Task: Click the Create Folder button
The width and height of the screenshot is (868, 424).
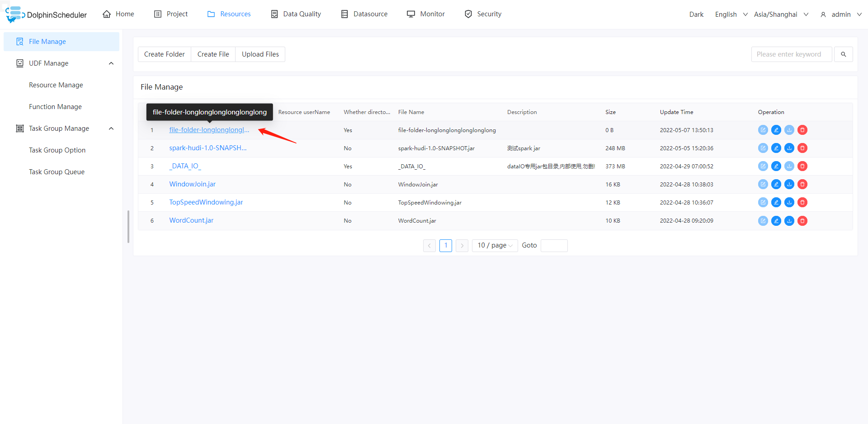Action: 164,54
